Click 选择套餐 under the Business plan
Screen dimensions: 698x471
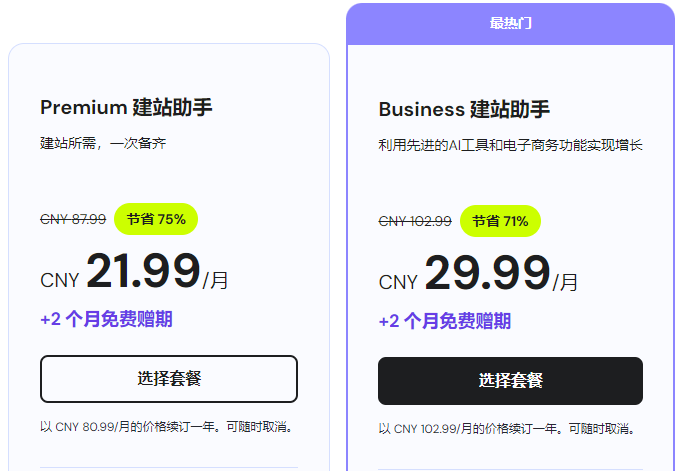(510, 381)
